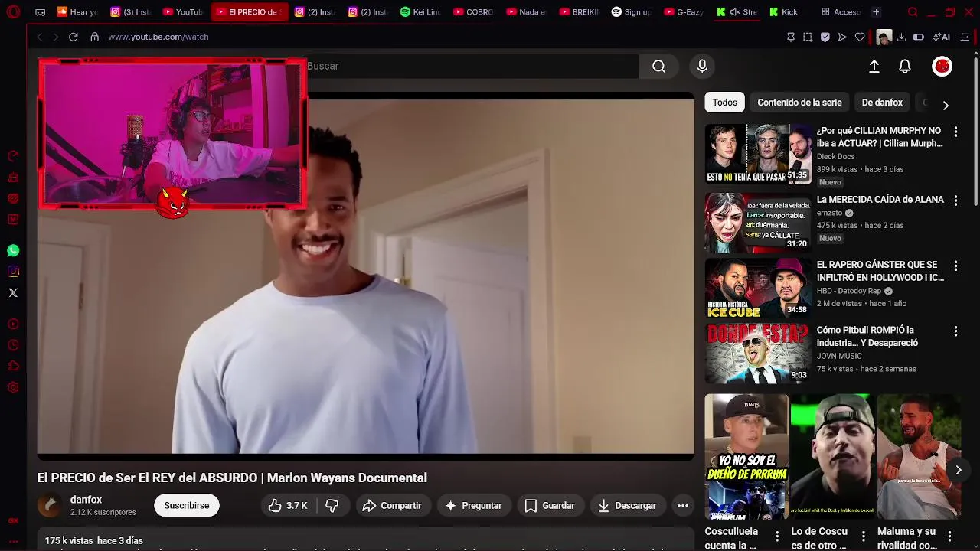
Task: Open YouTube account avatar menu
Action: (x=942, y=67)
